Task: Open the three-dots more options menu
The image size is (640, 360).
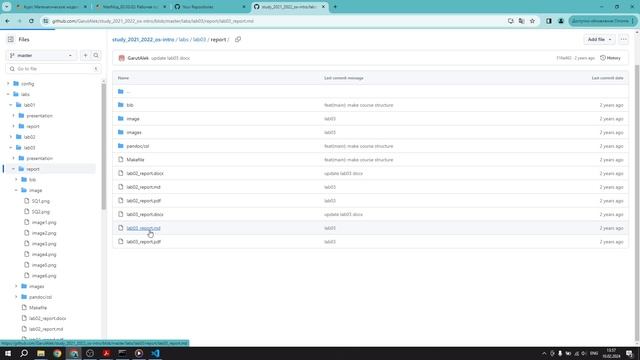Action: click(623, 39)
